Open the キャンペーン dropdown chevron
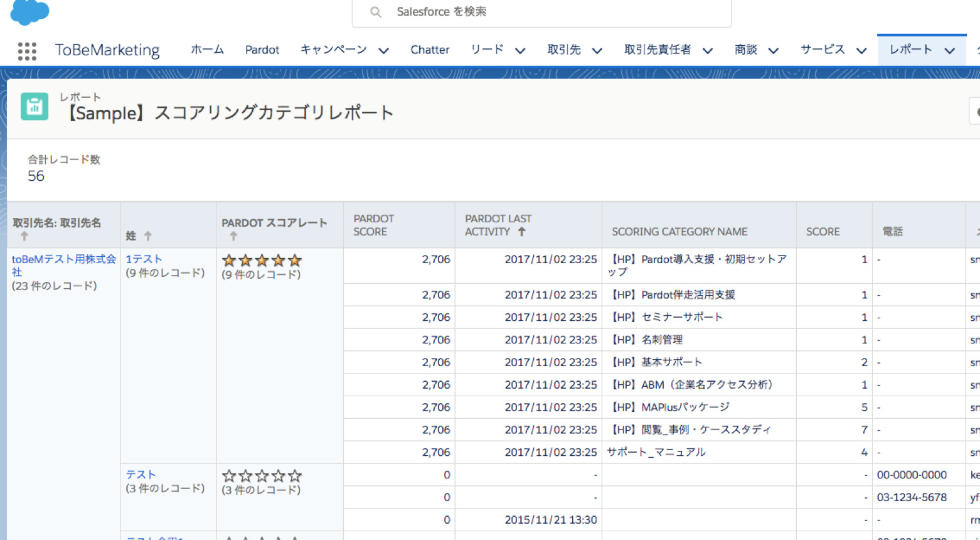980x540 pixels. [x=383, y=51]
